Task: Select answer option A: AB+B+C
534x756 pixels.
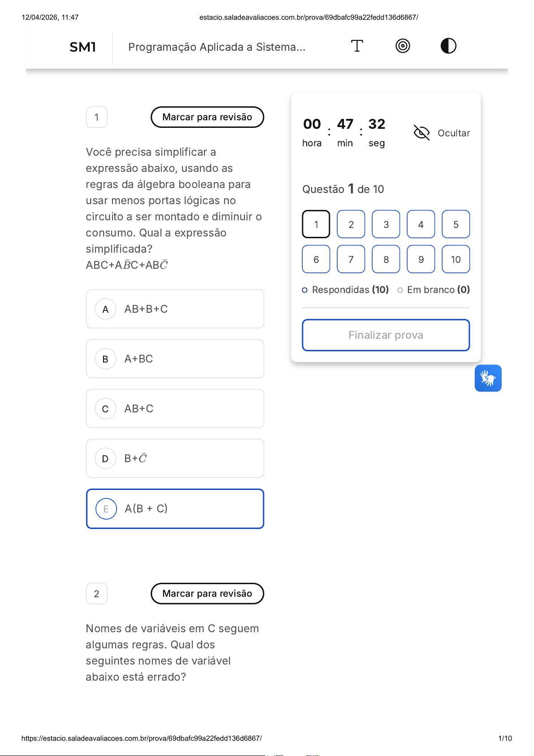Action: (x=175, y=309)
